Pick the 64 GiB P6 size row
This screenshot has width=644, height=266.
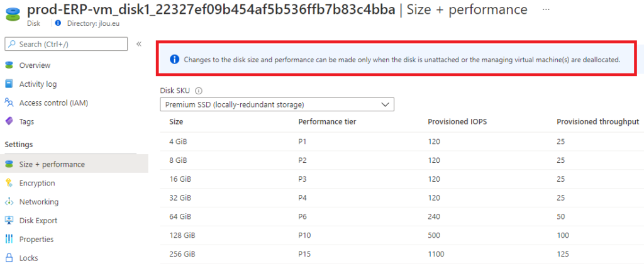point(402,216)
